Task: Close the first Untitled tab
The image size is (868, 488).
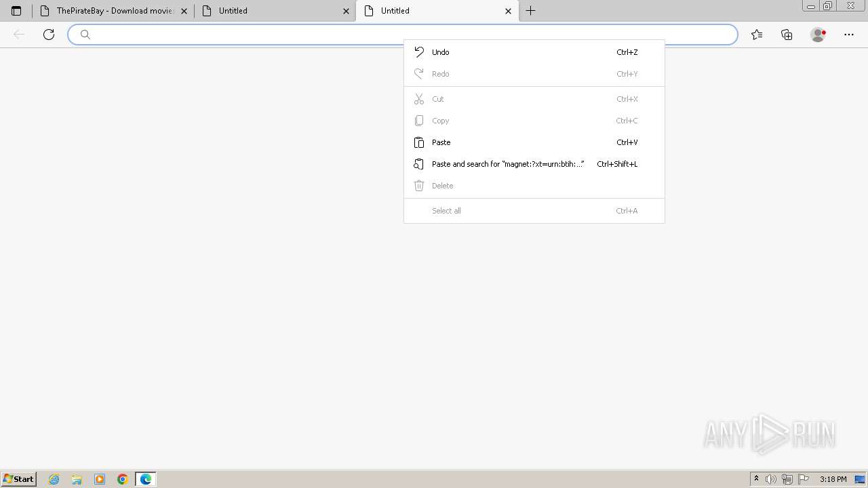Action: pyautogui.click(x=346, y=11)
